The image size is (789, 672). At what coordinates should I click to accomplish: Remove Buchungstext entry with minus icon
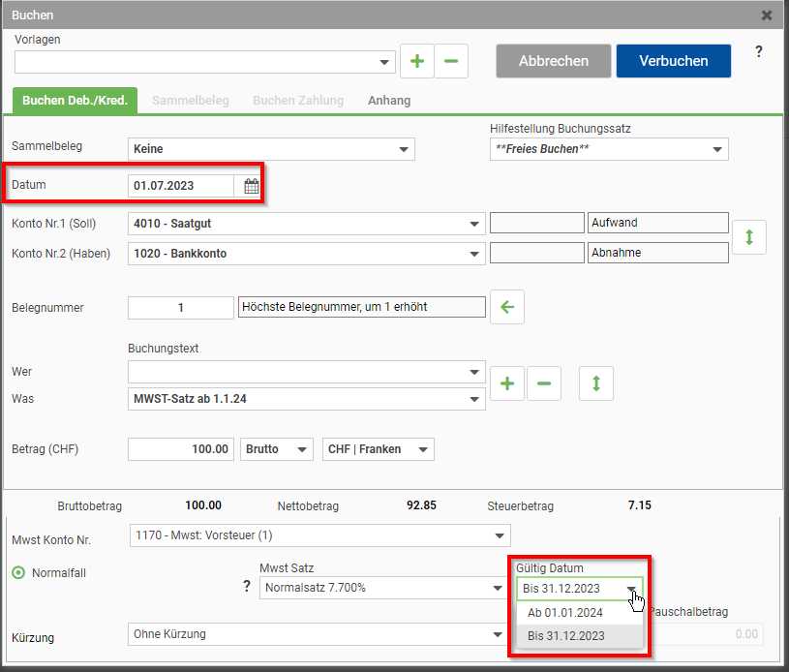[544, 383]
